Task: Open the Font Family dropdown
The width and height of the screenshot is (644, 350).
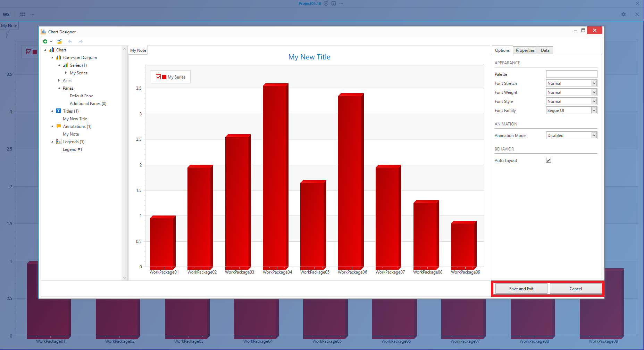Action: tap(594, 110)
